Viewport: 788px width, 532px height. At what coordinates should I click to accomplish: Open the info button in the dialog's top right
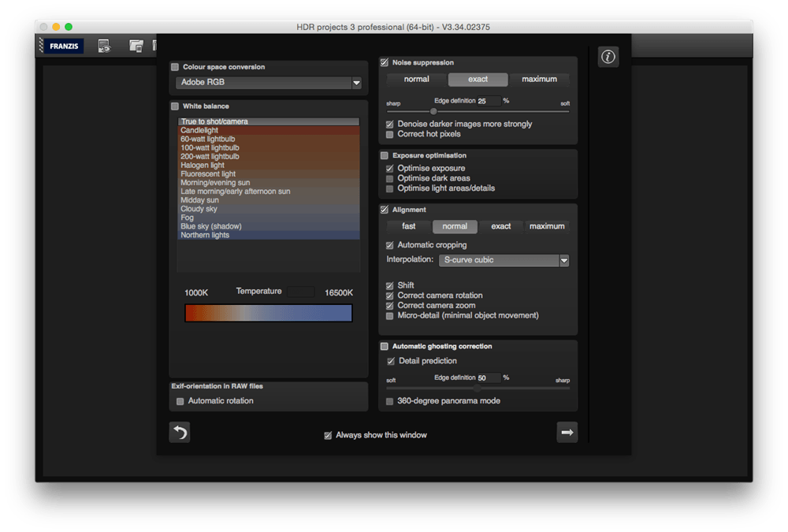tap(608, 57)
